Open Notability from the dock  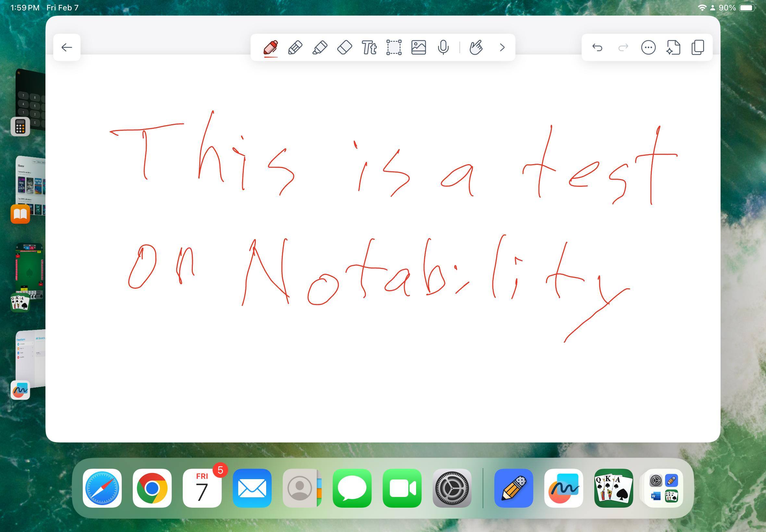click(513, 488)
